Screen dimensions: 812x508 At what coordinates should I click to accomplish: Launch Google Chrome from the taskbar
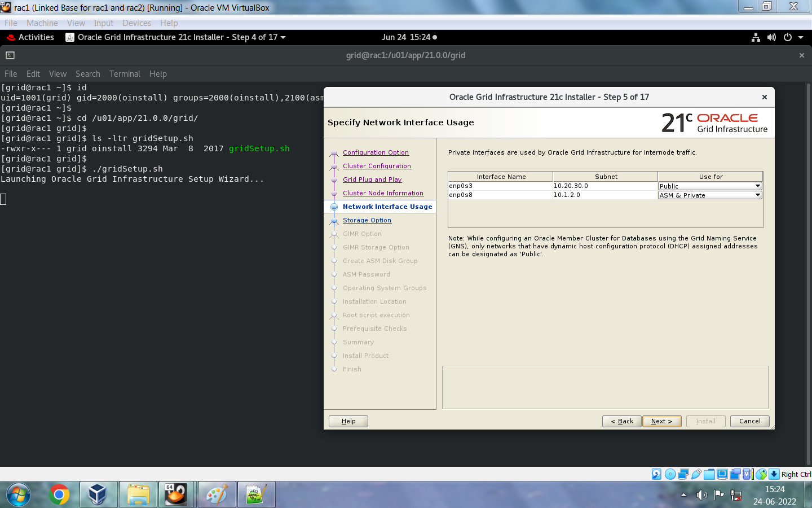[x=59, y=495]
